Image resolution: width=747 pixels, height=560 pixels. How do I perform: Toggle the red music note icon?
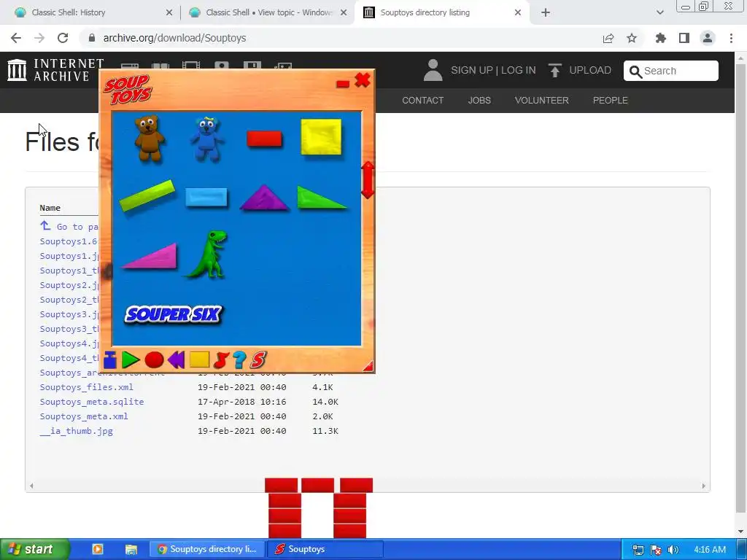coord(220,360)
